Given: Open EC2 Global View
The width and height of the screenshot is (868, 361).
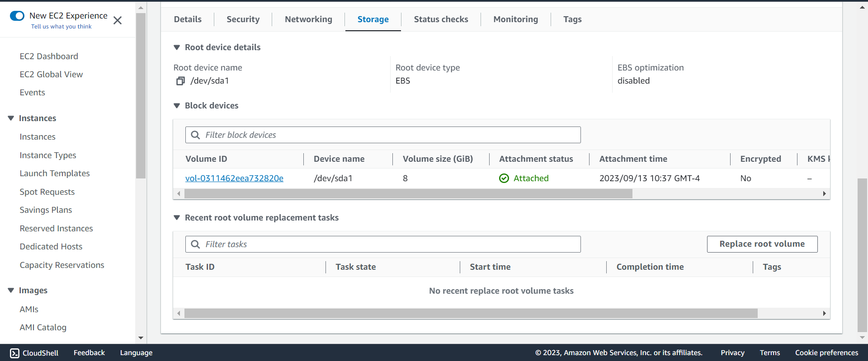Looking at the screenshot, I should (51, 75).
